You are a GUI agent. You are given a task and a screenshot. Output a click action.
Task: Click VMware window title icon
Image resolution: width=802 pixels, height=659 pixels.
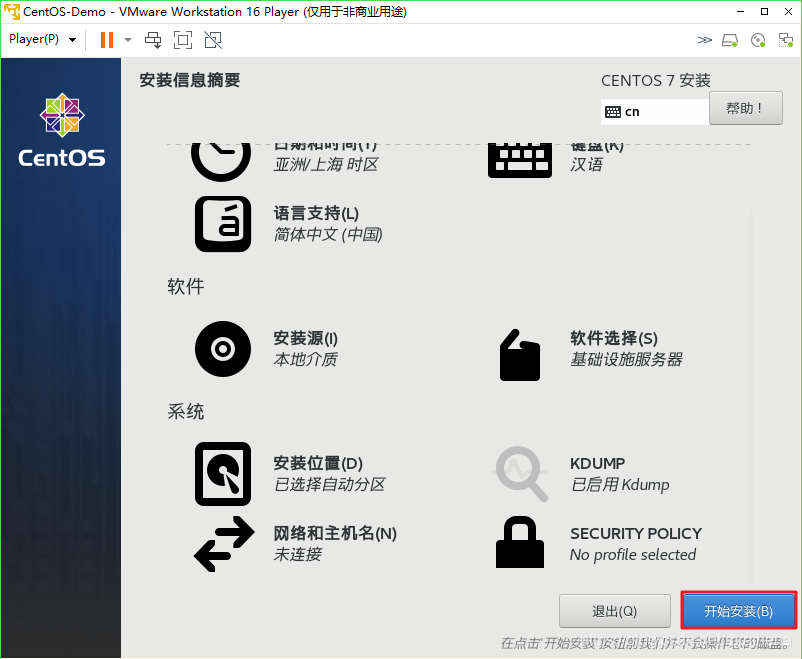tap(12, 11)
